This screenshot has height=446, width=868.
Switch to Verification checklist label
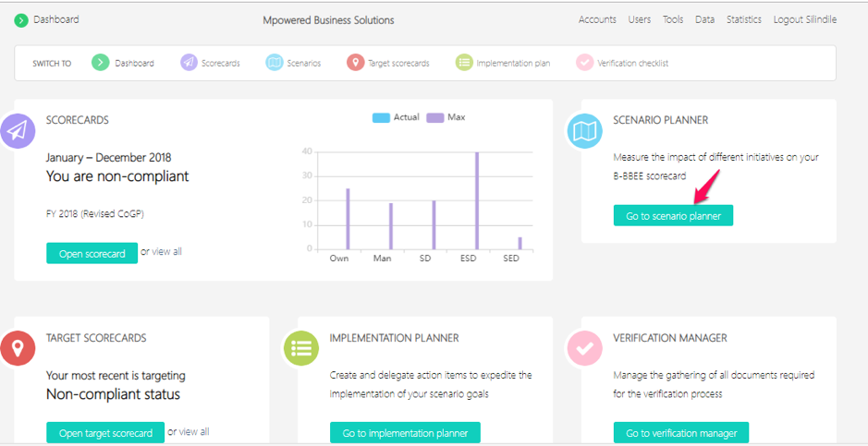pos(632,63)
